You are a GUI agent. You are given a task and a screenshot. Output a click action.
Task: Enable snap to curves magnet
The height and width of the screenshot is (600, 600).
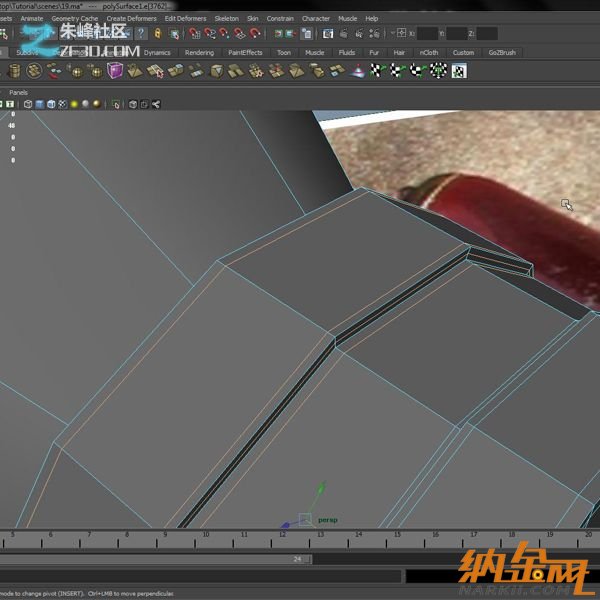pyautogui.click(x=210, y=34)
